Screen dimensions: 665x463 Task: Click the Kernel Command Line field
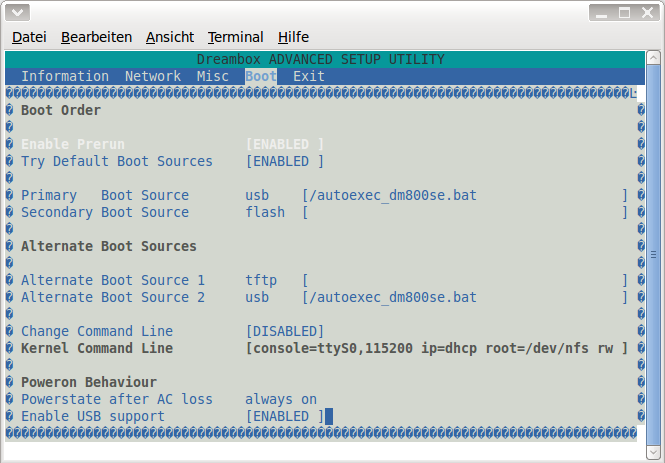436,348
